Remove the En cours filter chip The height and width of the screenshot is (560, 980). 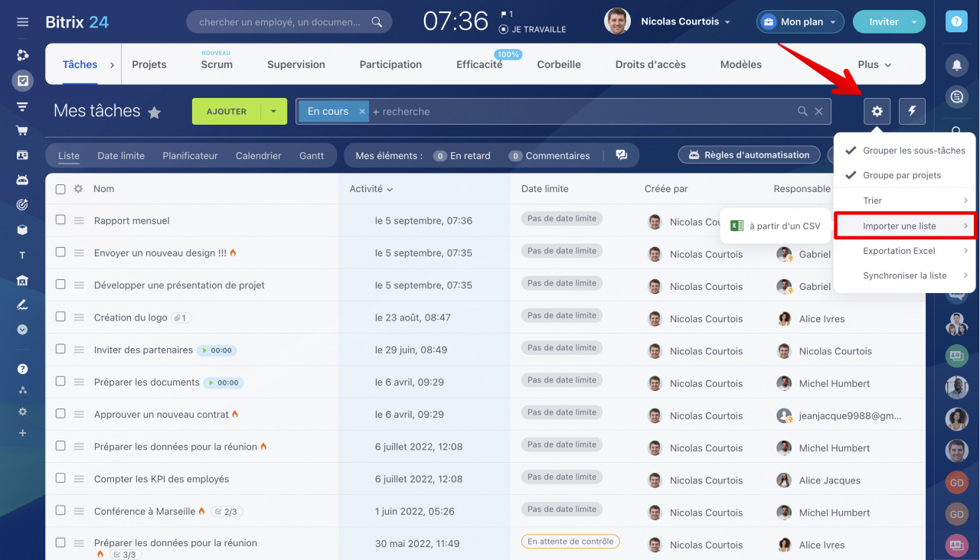(x=362, y=112)
